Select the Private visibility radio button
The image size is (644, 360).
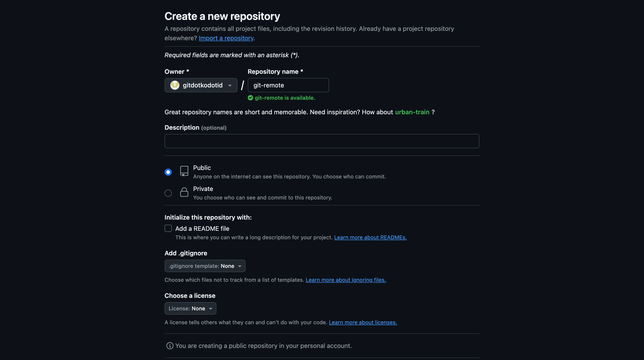click(x=168, y=193)
